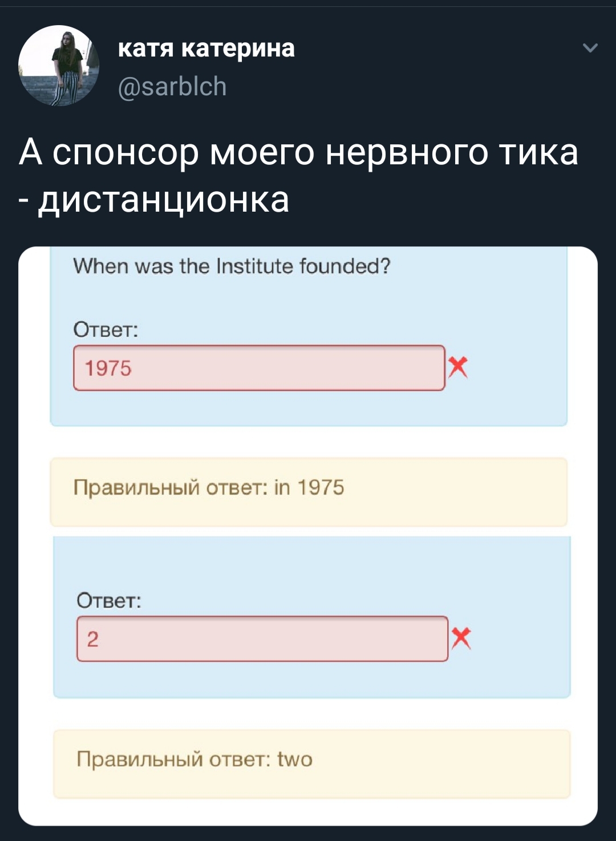Focus the answer field containing 2
The image size is (616, 841).
click(x=262, y=639)
